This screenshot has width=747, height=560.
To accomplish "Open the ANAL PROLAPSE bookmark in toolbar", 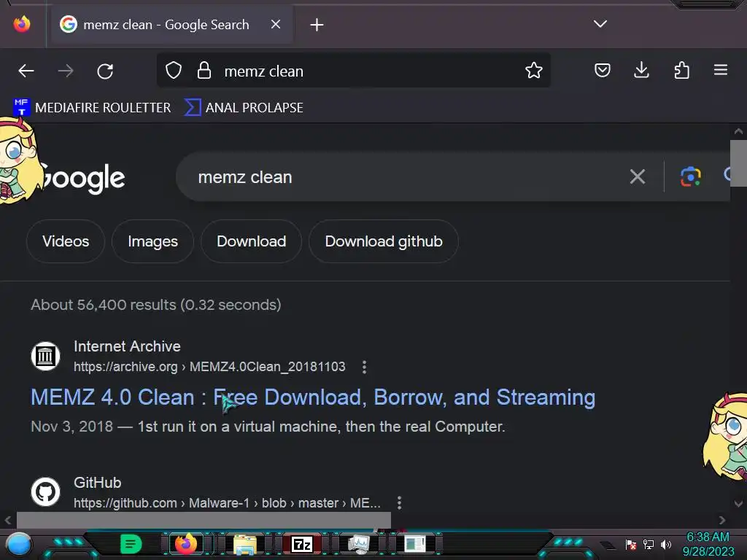I will coord(244,108).
